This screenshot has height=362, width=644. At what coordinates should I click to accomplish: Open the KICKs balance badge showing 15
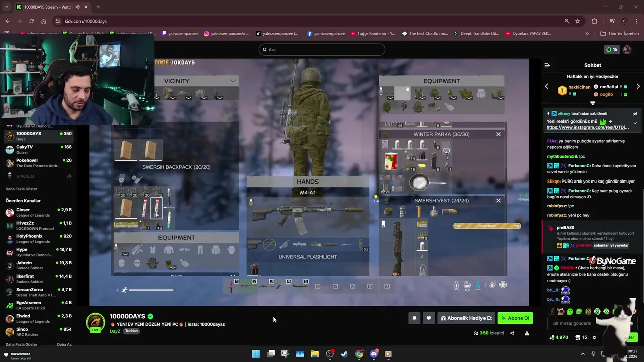point(611,49)
